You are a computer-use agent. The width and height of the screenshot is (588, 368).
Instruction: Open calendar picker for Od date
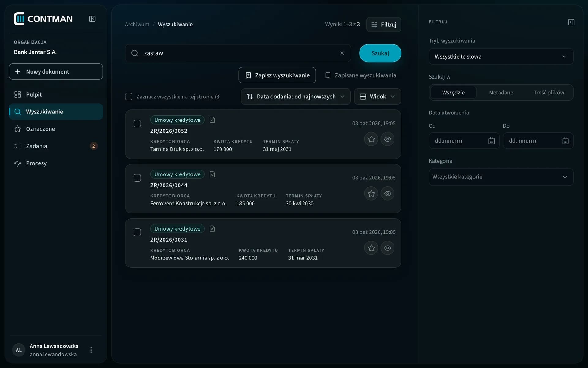click(x=492, y=141)
